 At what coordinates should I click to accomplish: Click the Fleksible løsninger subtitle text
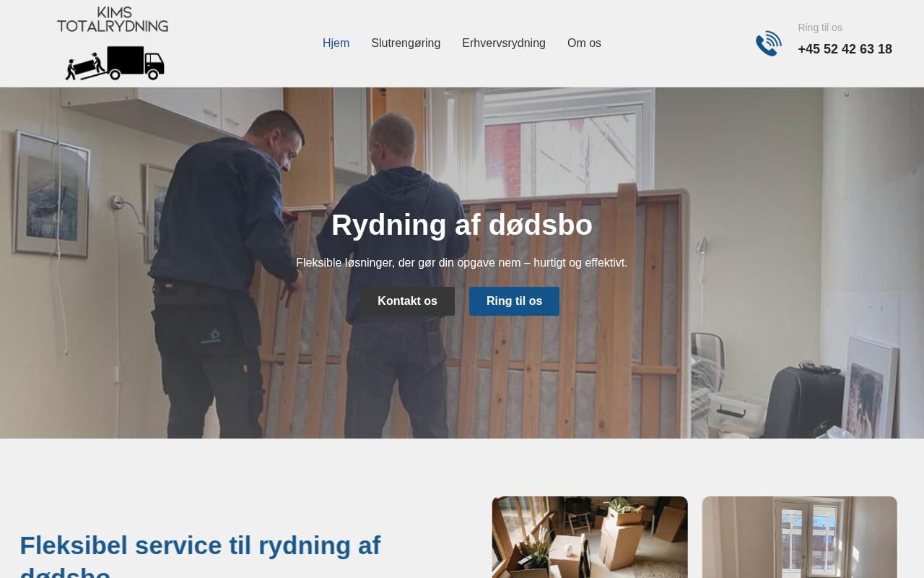pos(462,263)
